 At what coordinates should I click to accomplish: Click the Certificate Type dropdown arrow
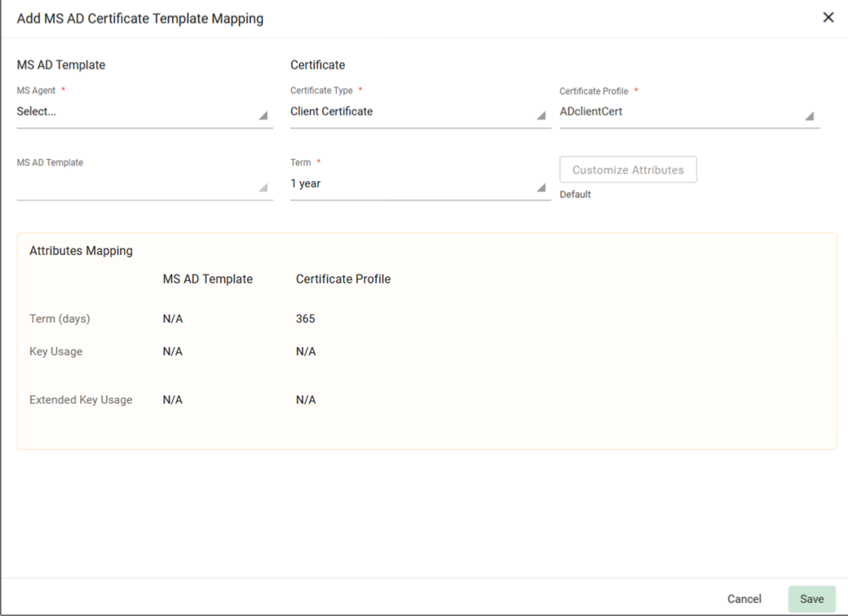click(541, 116)
